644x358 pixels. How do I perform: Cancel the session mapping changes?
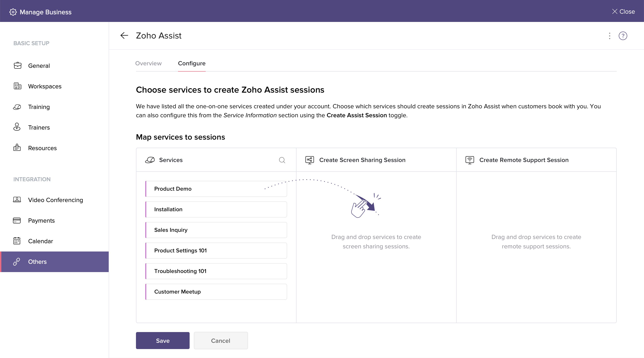tap(220, 341)
